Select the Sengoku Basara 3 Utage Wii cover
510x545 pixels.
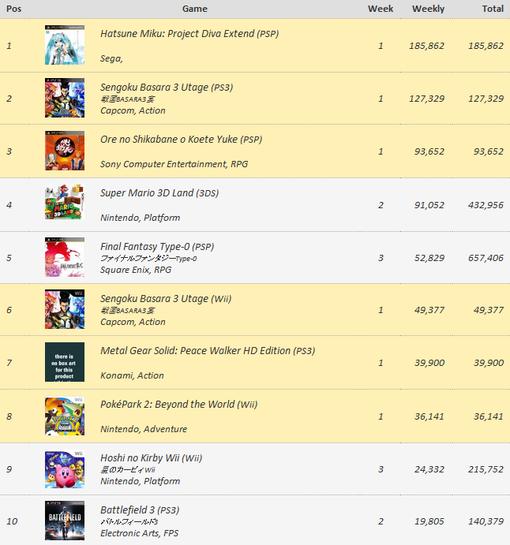pos(65,309)
